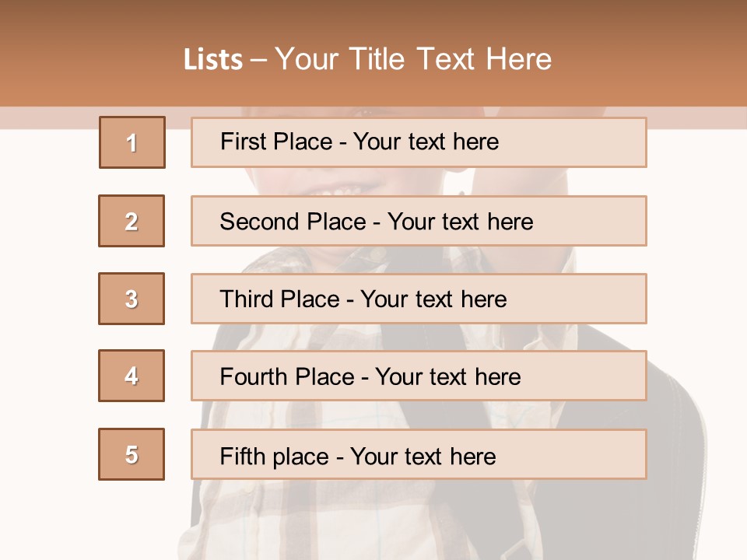Screen dimensions: 747x560
Task: Click the bold word Lists in title
Action: [213, 59]
